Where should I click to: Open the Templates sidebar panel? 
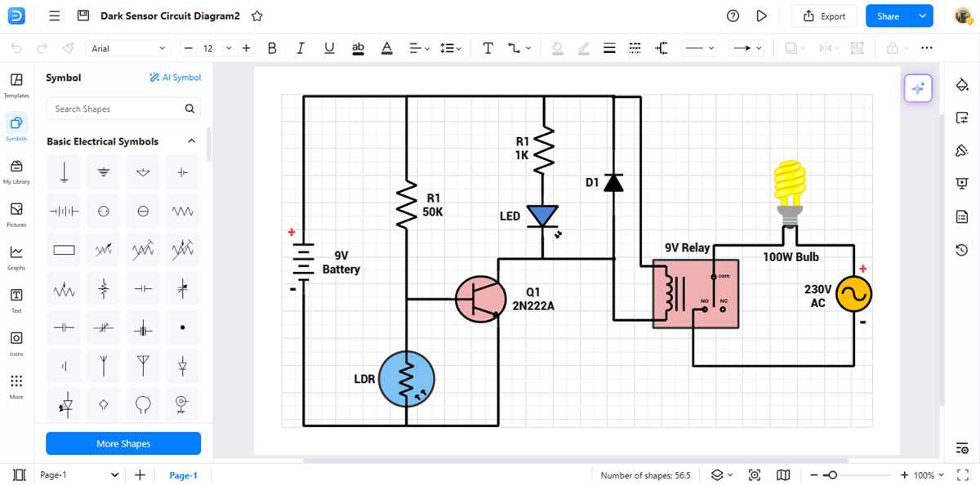click(x=16, y=85)
